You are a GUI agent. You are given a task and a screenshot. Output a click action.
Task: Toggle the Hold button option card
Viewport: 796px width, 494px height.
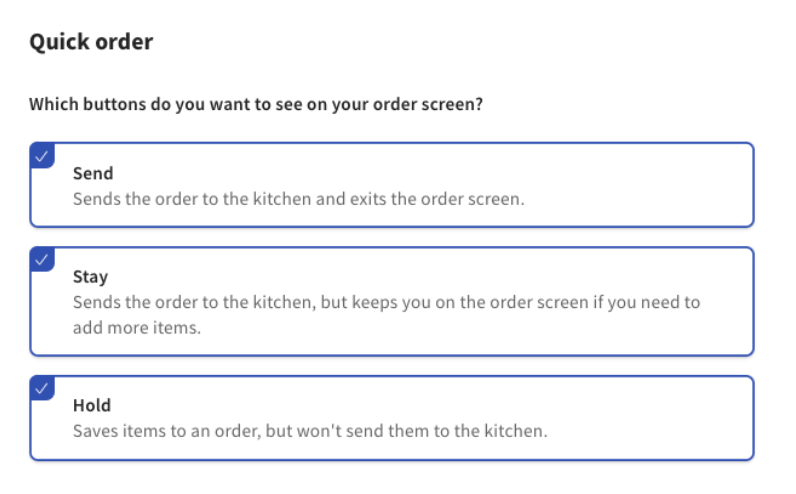[x=391, y=418]
